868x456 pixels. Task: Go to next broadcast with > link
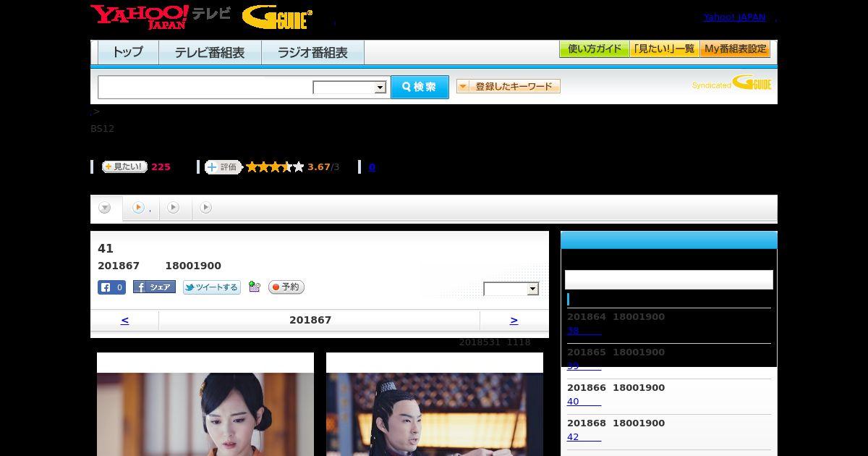point(514,320)
